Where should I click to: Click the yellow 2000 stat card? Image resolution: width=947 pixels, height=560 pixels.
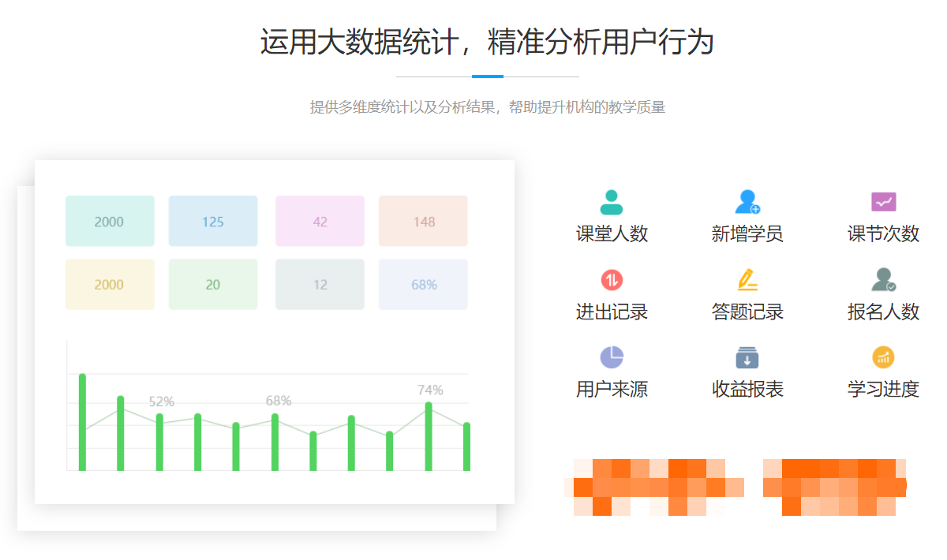[x=110, y=284]
